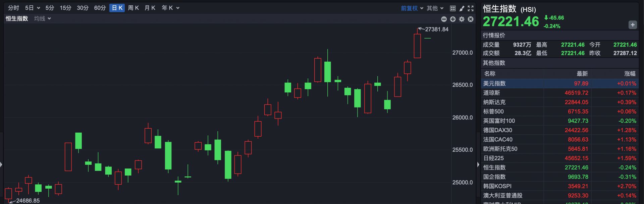The height and width of the screenshot is (204, 644).
Task: Switch to the 分时 intraday tab
Action: coord(13,8)
